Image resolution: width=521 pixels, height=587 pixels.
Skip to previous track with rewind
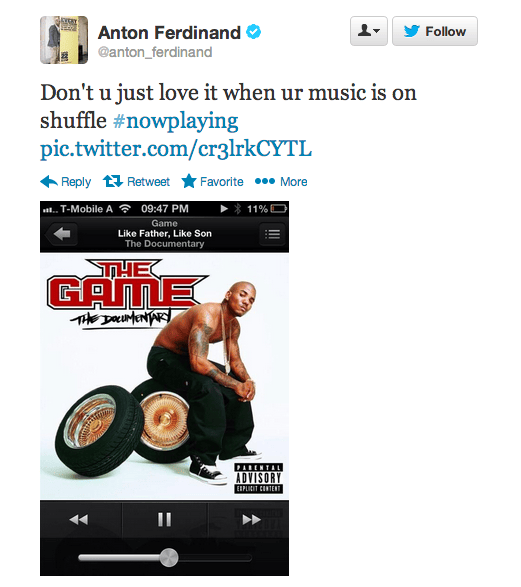click(x=79, y=520)
